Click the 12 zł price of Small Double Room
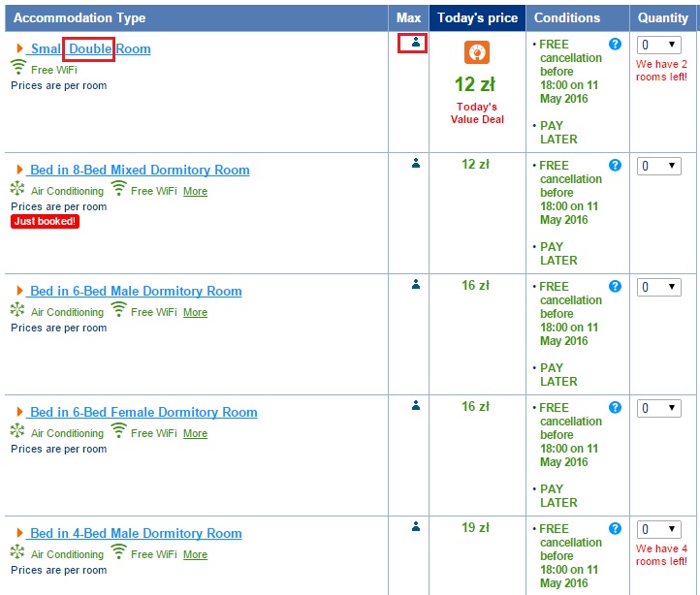700x595 pixels. (475, 84)
